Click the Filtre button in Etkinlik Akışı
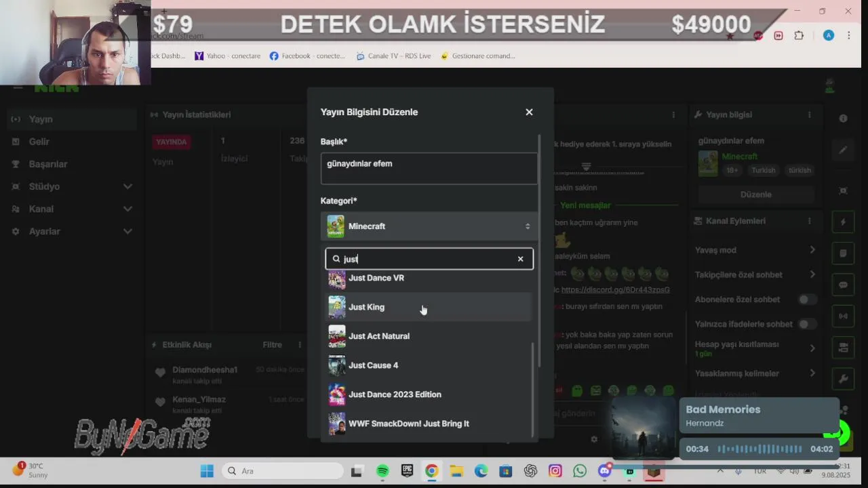Screen dimensions: 868x488 [x=272, y=345]
